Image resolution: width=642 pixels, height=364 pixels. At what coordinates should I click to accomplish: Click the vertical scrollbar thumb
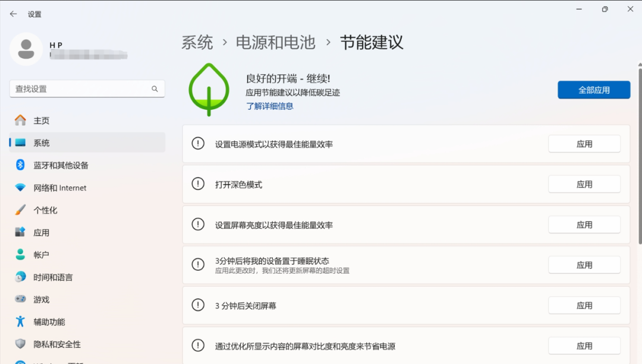640,156
